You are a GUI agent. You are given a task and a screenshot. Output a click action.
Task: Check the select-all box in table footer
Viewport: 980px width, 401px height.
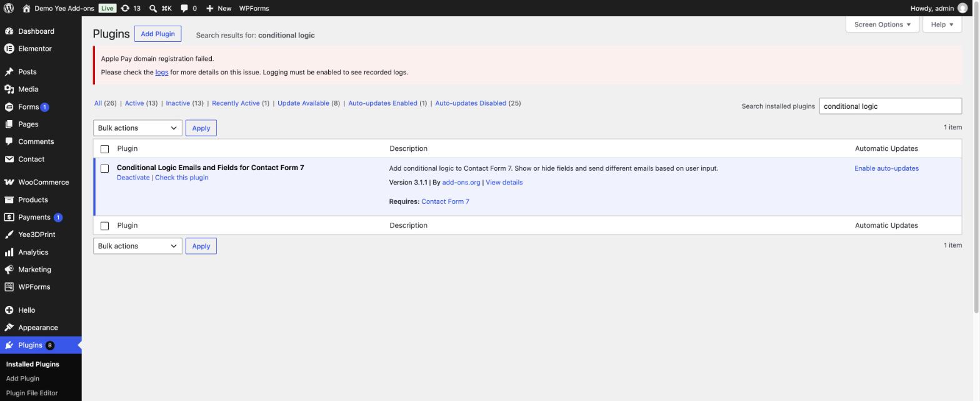[x=104, y=226]
